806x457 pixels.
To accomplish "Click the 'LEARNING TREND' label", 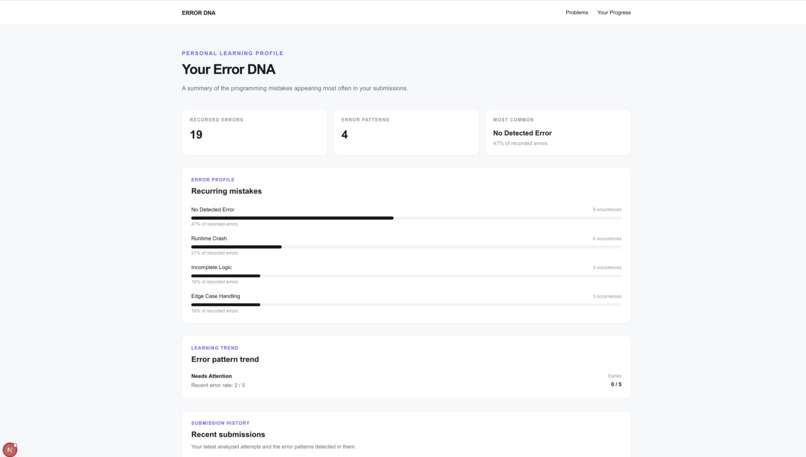I will 214,348.
